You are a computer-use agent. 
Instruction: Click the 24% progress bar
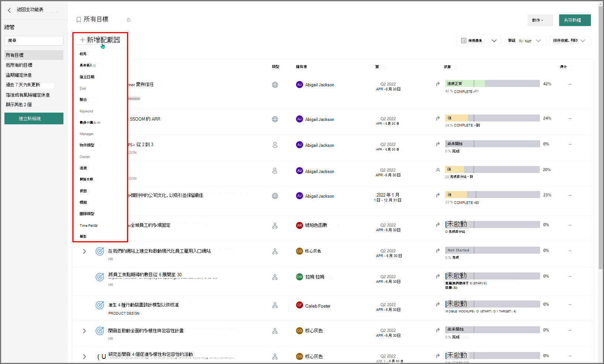[493, 118]
